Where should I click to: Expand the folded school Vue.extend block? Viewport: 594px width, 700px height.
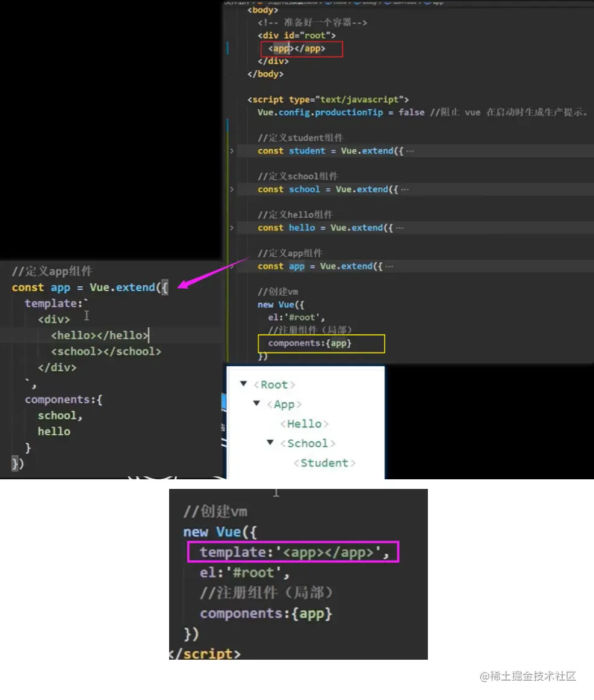231,189
